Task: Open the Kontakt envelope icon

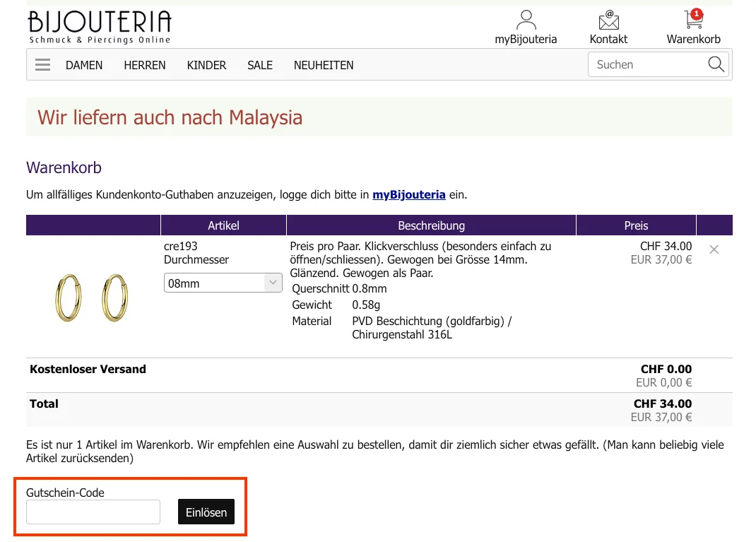Action: pos(608,20)
